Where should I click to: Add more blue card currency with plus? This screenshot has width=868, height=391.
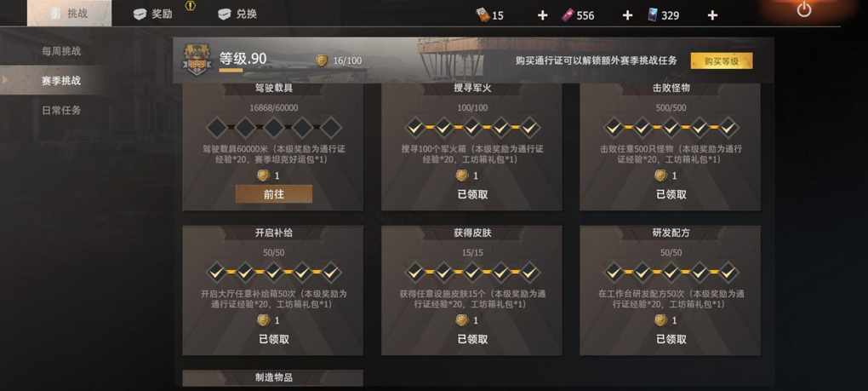point(712,15)
